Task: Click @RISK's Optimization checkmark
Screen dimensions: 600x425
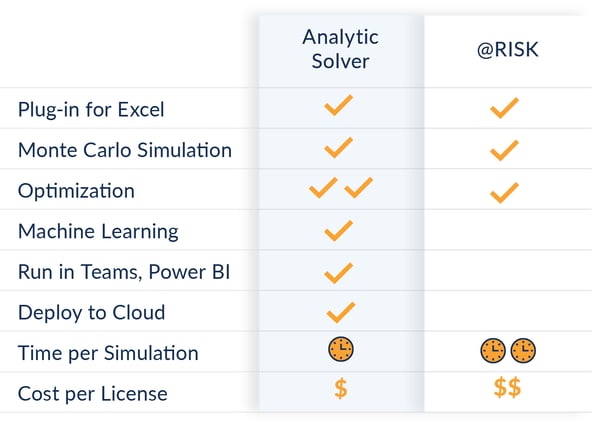Action: coord(505,191)
